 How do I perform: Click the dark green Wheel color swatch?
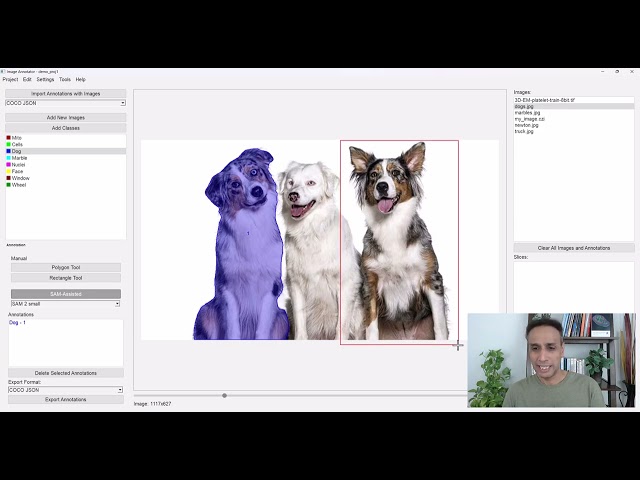[x=9, y=185]
